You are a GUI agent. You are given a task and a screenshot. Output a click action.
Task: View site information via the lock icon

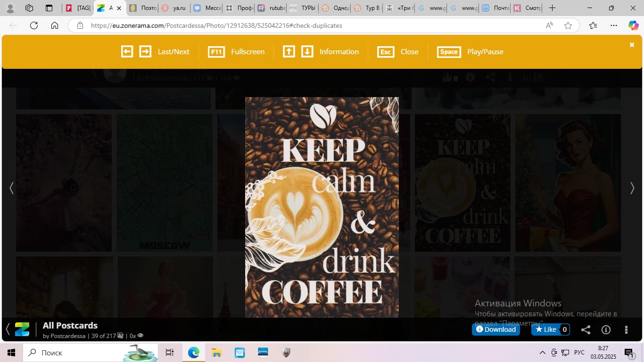pyautogui.click(x=80, y=25)
